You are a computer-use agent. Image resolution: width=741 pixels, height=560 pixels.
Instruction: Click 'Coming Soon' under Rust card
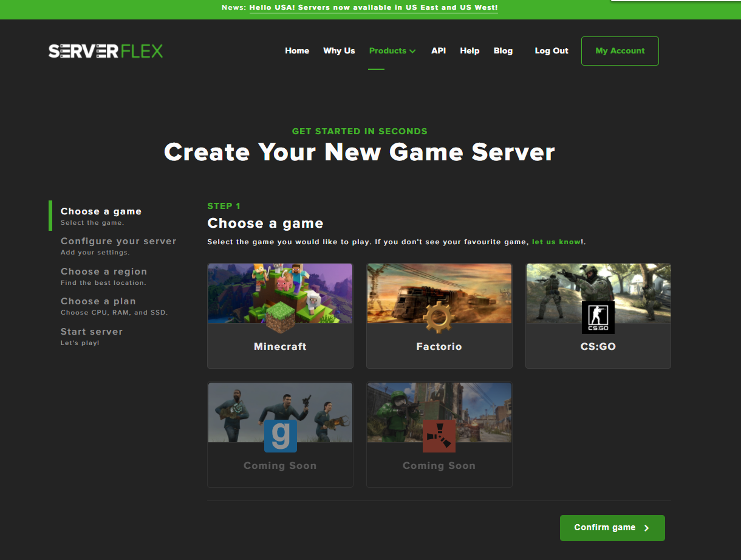[x=439, y=466]
